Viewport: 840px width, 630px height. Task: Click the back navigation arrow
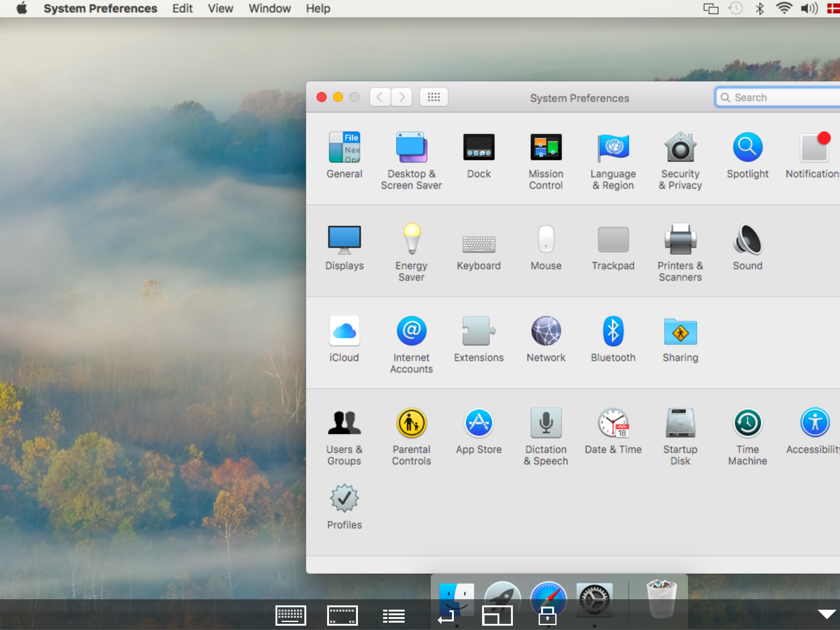[380, 97]
